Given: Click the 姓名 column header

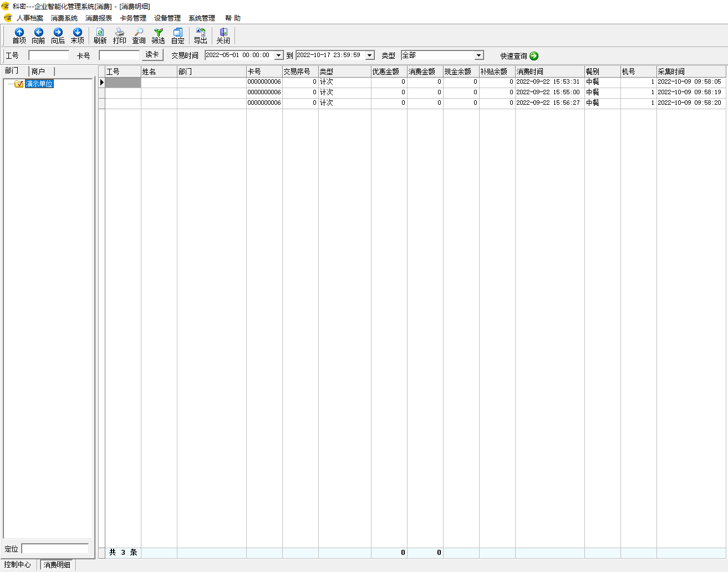Looking at the screenshot, I should pos(159,71).
